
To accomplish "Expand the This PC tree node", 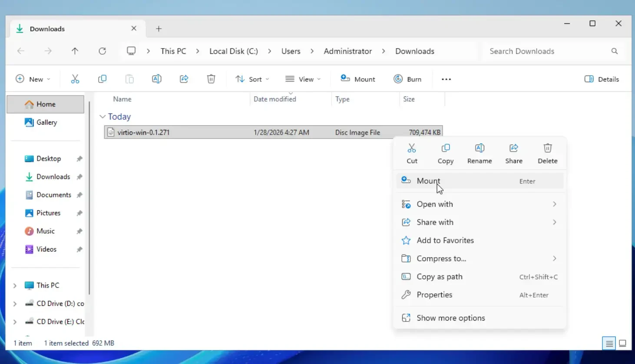I will tap(15, 285).
